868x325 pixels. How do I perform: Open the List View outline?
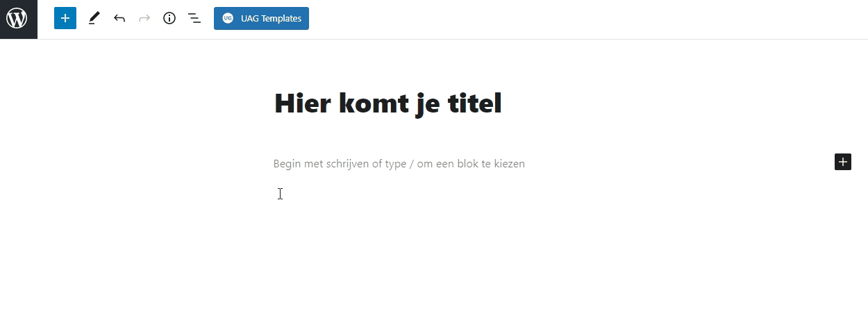194,19
